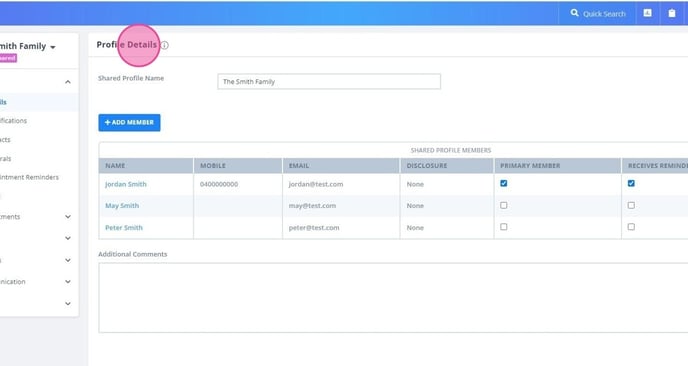Click the Quick Search magnifier icon
Image resolution: width=688 pixels, height=366 pixels.
point(574,13)
